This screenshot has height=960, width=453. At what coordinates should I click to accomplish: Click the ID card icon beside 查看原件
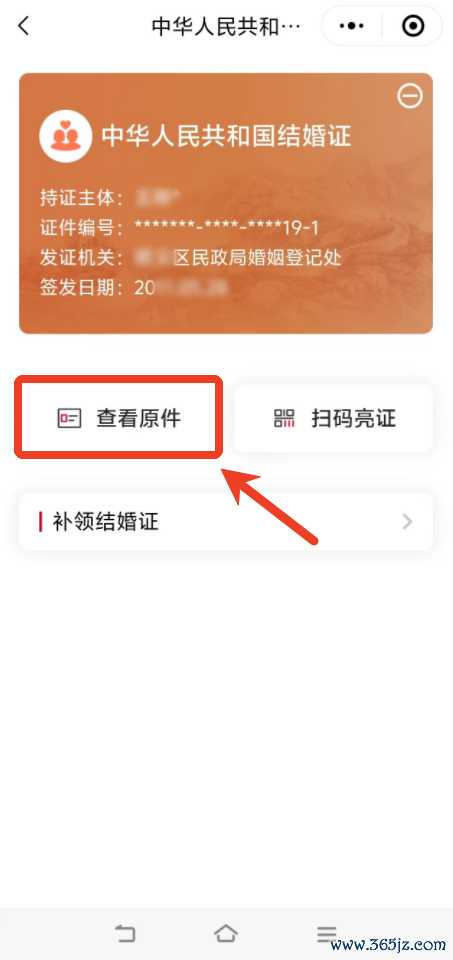[69, 419]
